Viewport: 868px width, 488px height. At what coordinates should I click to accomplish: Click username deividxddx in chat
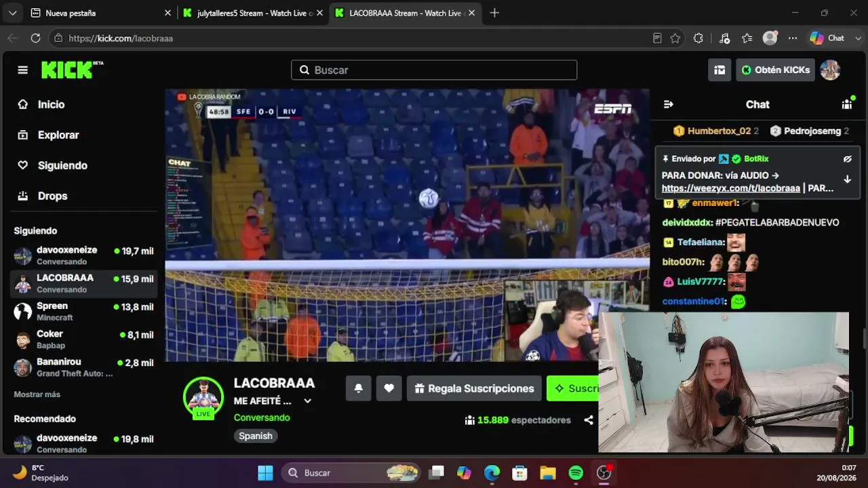point(687,222)
